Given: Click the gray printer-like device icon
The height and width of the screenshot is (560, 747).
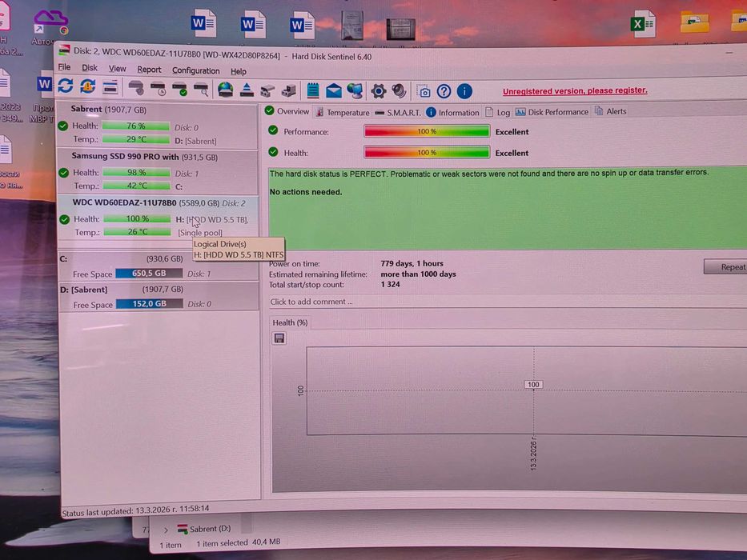Looking at the screenshot, I should (267, 90).
